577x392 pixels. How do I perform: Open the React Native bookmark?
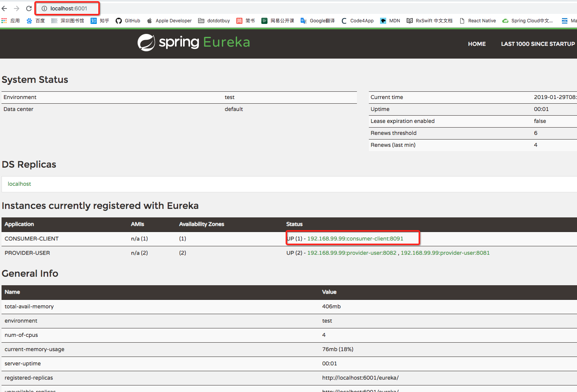(x=478, y=21)
